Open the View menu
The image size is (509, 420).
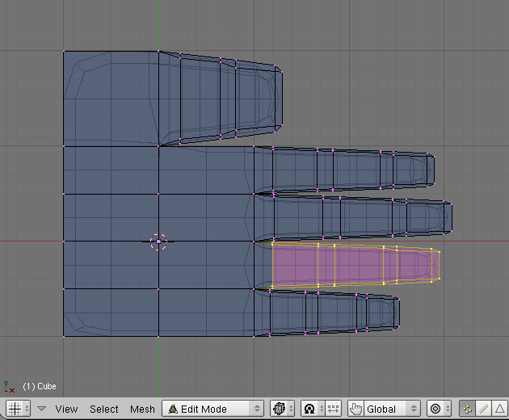point(66,409)
